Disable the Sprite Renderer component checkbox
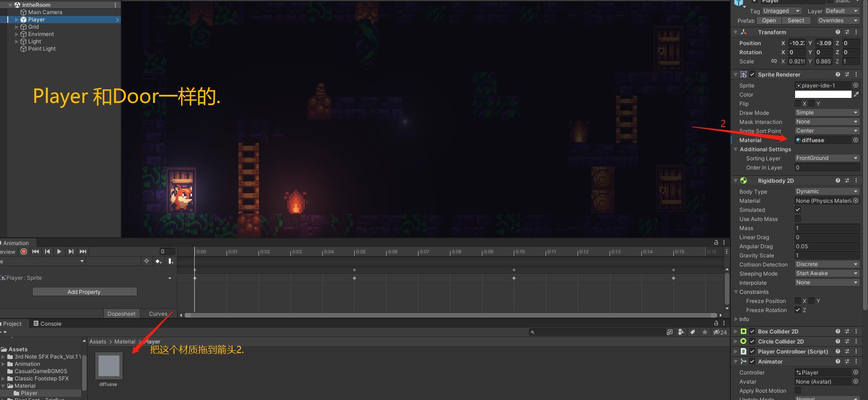 (x=753, y=74)
